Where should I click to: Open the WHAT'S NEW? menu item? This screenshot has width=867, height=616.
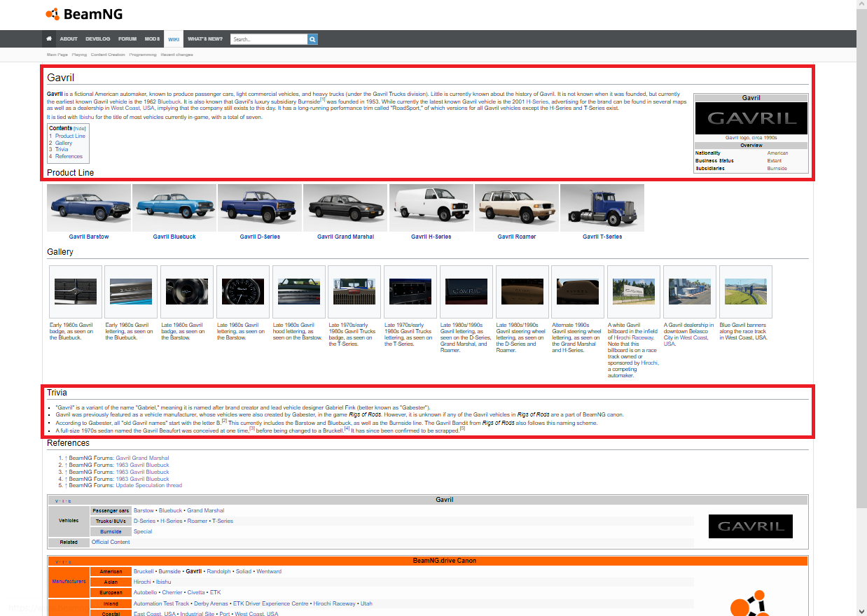(x=205, y=39)
